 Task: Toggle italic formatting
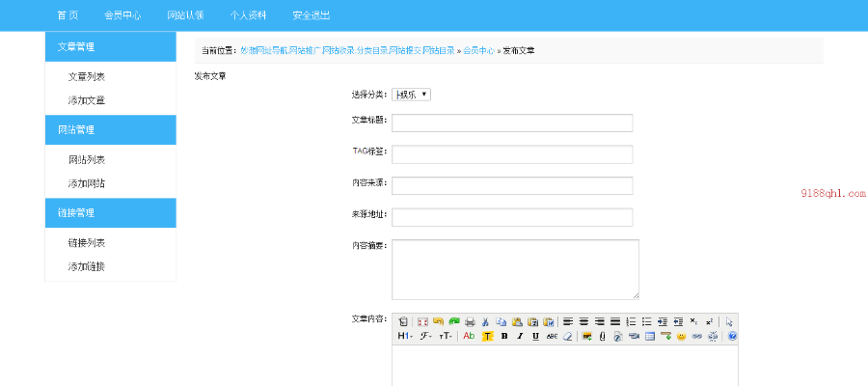520,336
